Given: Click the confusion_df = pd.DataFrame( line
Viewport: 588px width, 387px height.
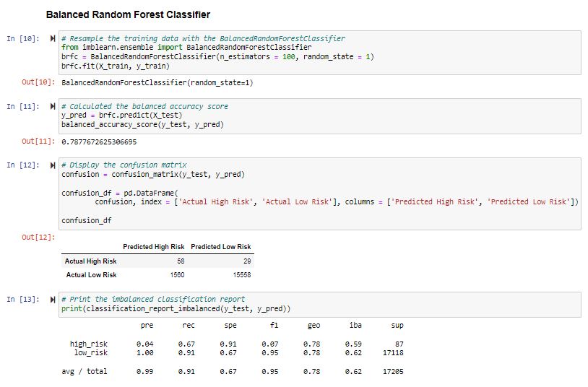Looking at the screenshot, I should [120, 193].
